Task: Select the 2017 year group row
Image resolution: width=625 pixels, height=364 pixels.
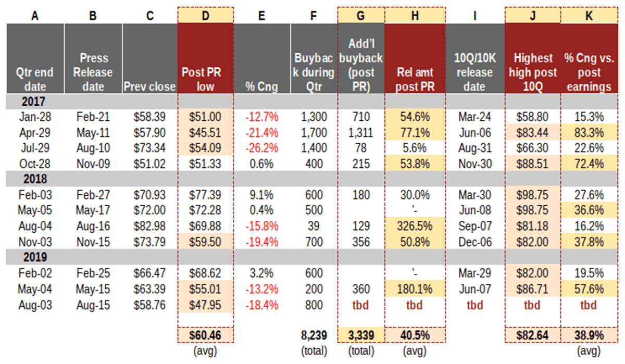Action: point(35,101)
